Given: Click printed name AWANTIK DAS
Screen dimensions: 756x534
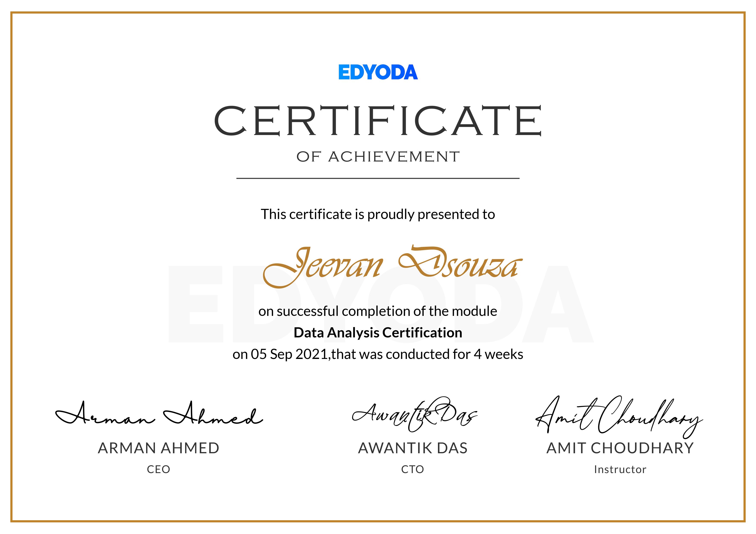Looking at the screenshot, I should pyautogui.click(x=412, y=448).
